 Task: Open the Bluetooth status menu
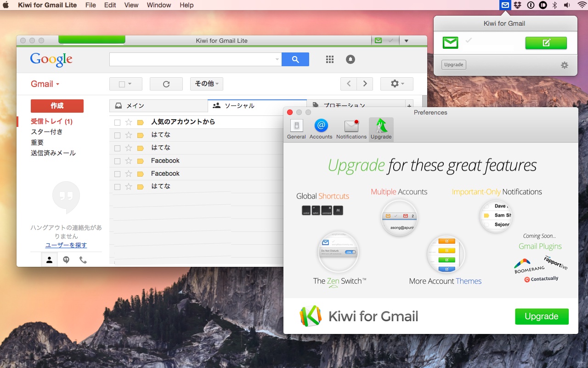click(x=554, y=5)
